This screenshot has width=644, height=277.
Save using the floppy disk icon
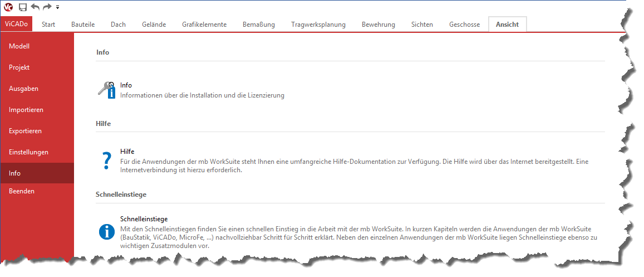pyautogui.click(x=23, y=7)
